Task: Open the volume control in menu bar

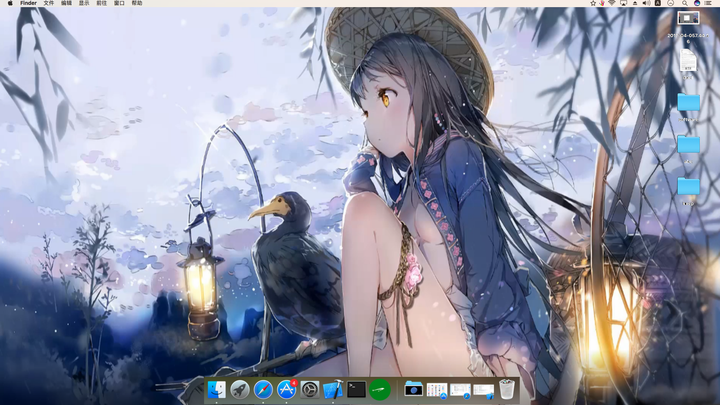Action: (646, 3)
